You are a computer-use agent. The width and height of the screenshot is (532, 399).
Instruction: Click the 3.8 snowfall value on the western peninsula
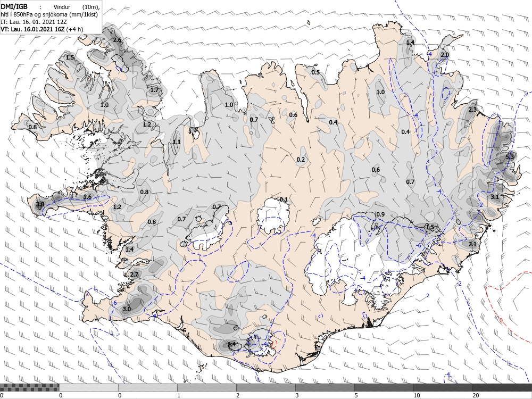(40, 204)
